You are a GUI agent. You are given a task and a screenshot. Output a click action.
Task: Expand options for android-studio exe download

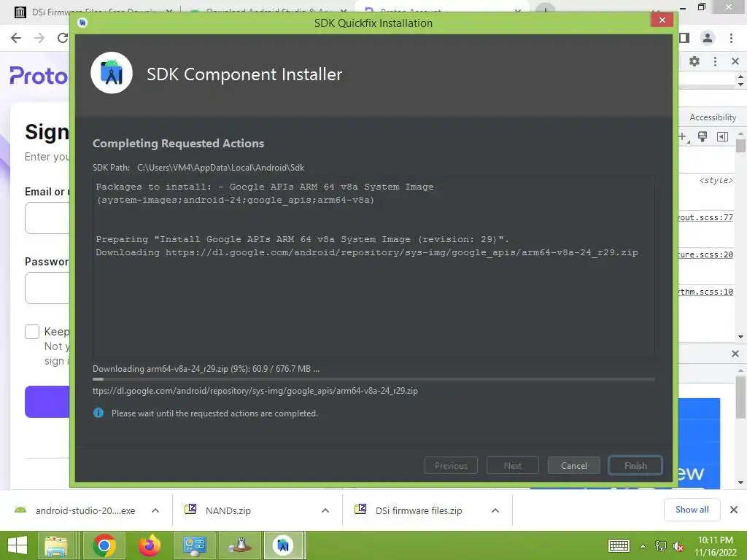(155, 510)
